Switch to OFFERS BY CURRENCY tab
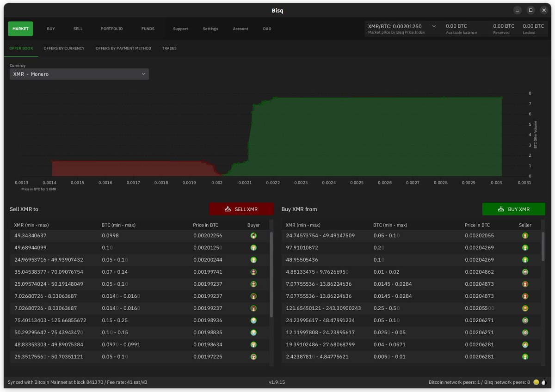This screenshot has width=555, height=392. [64, 49]
